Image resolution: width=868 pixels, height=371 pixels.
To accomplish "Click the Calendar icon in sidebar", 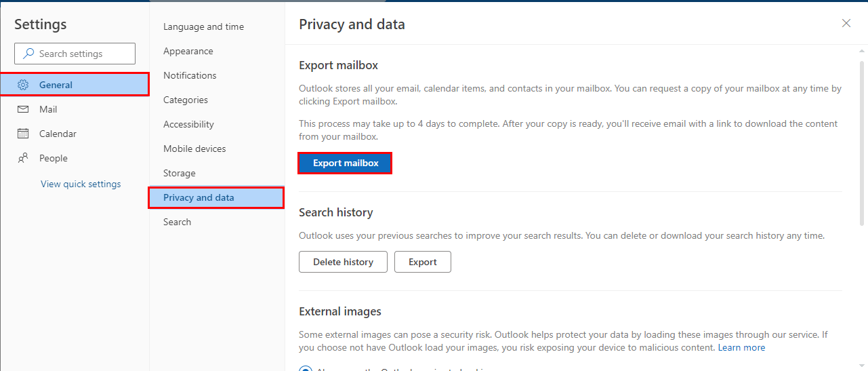I will pyautogui.click(x=23, y=134).
